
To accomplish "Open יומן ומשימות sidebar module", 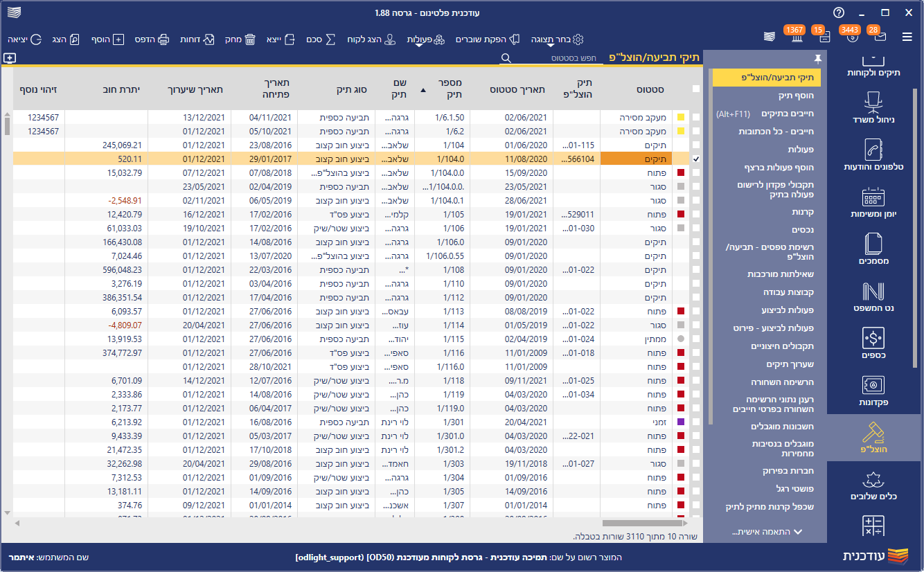I will tap(873, 203).
